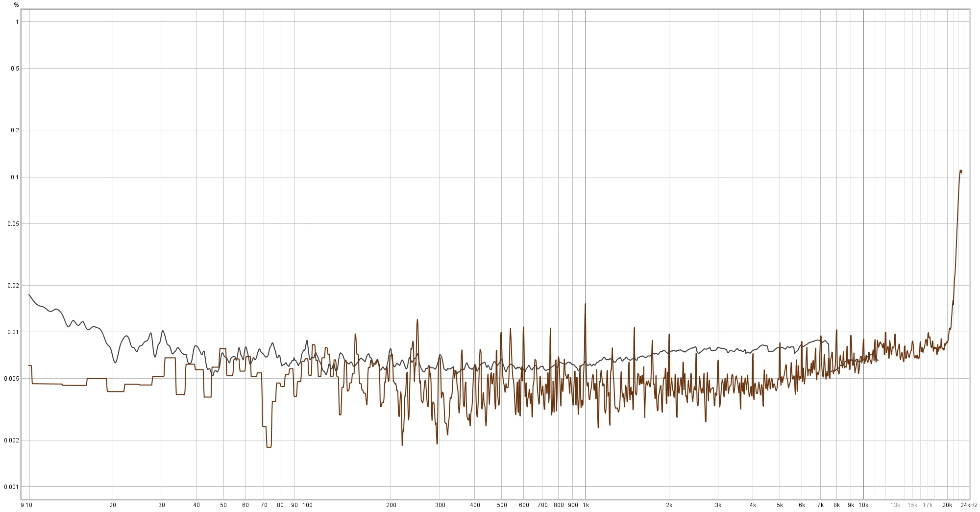
Task: Click the 9k label on the frequency axis
Action: (x=851, y=505)
